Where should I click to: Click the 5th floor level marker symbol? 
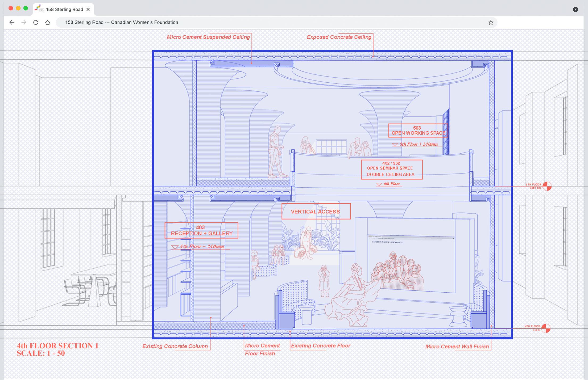[547, 186]
